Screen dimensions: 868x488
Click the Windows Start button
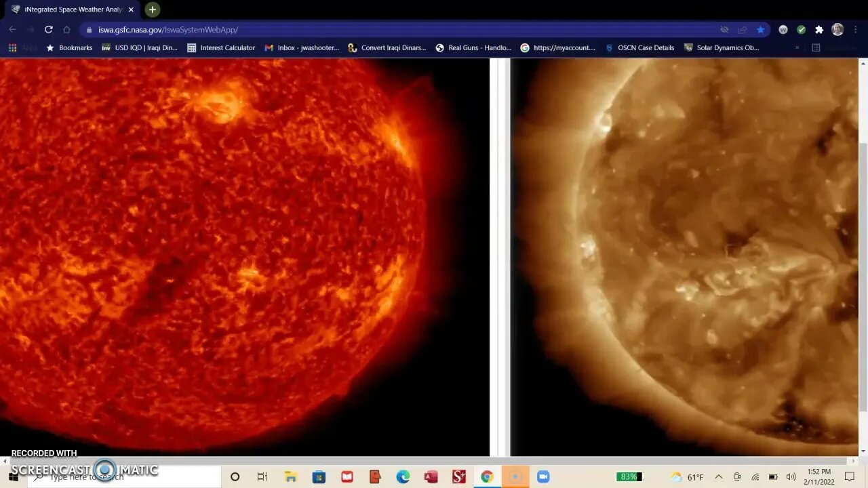click(x=12, y=477)
